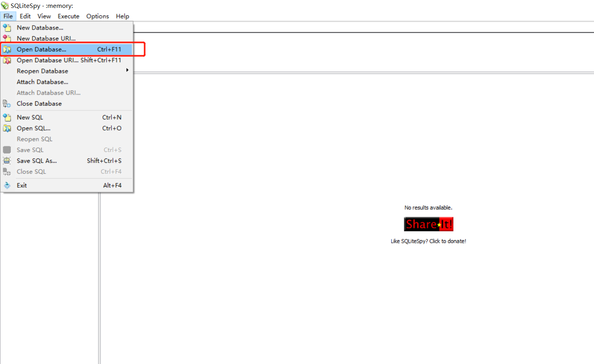Click the Click to donate text
This screenshot has height=364, width=594.
click(x=428, y=241)
